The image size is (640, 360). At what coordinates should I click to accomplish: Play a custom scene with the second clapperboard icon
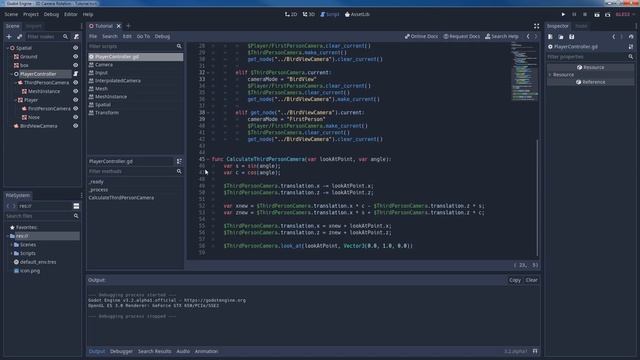click(607, 14)
